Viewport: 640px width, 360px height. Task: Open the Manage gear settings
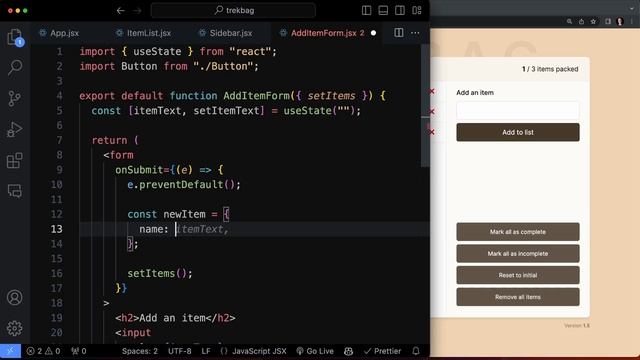(15, 328)
